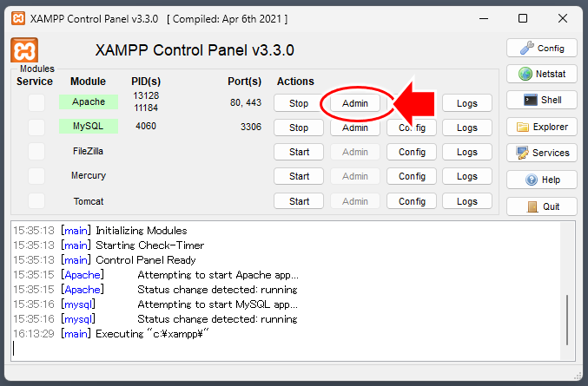The height and width of the screenshot is (386, 588).
Task: Open the Config wrench button
Action: point(541,48)
